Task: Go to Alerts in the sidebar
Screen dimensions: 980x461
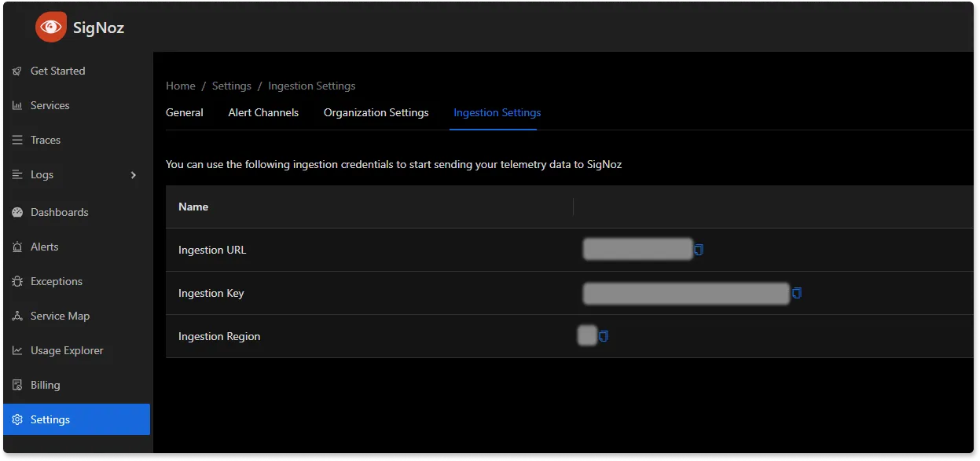Action: pos(77,247)
